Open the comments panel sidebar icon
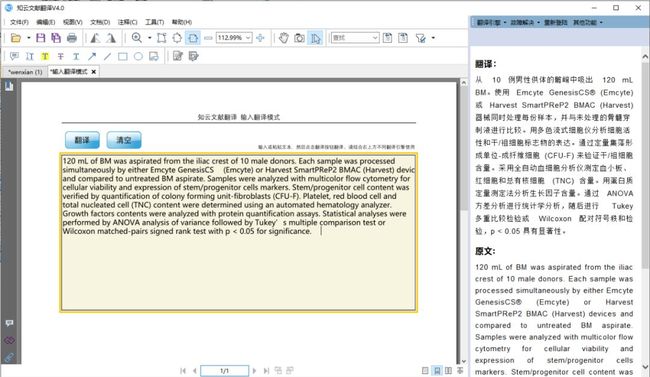This screenshot has width=650, height=377. pyautogui.click(x=9, y=323)
